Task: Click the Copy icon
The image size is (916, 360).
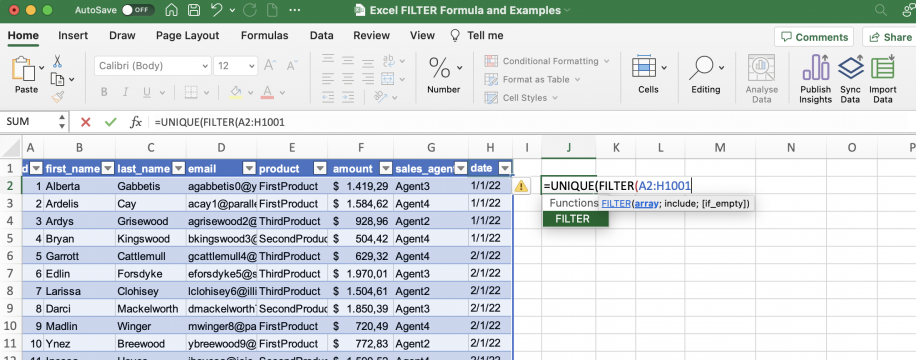Action: pos(58,79)
